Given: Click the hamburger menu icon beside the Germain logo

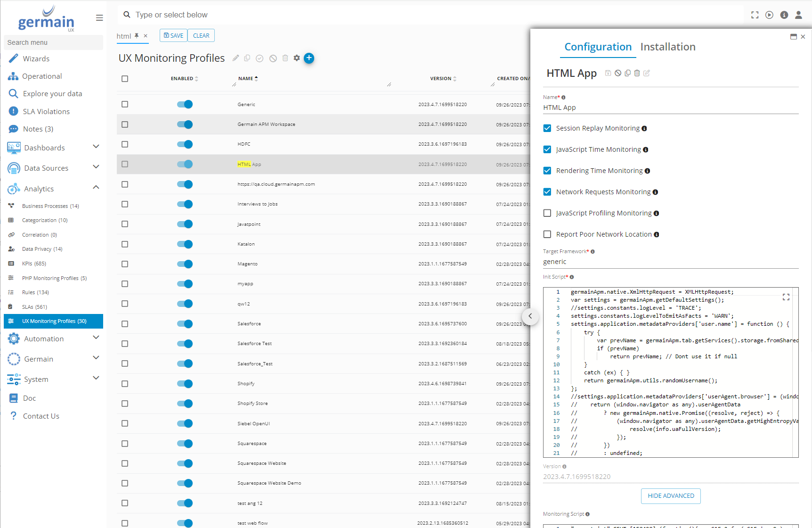Looking at the screenshot, I should 99,18.
